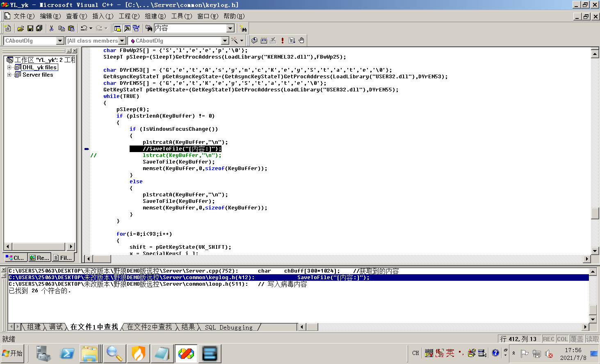Switch to the 在文件2中查找 tab
Screen dimensions: 600x364
point(149,327)
